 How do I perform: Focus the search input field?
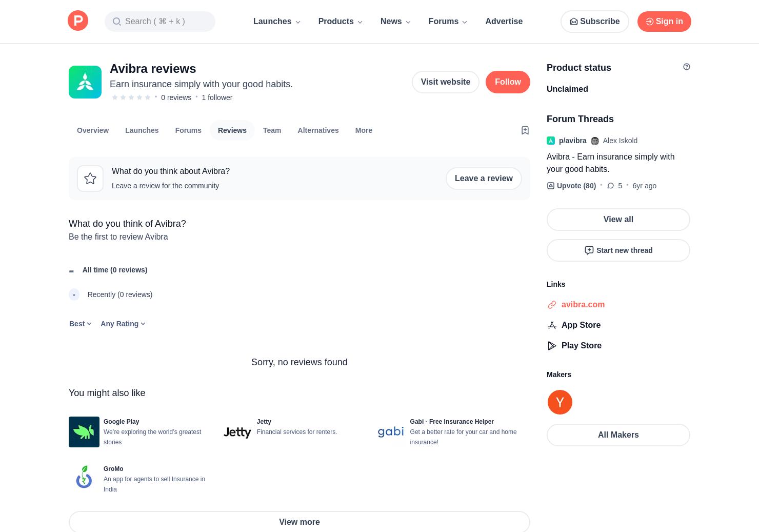pyautogui.click(x=160, y=22)
